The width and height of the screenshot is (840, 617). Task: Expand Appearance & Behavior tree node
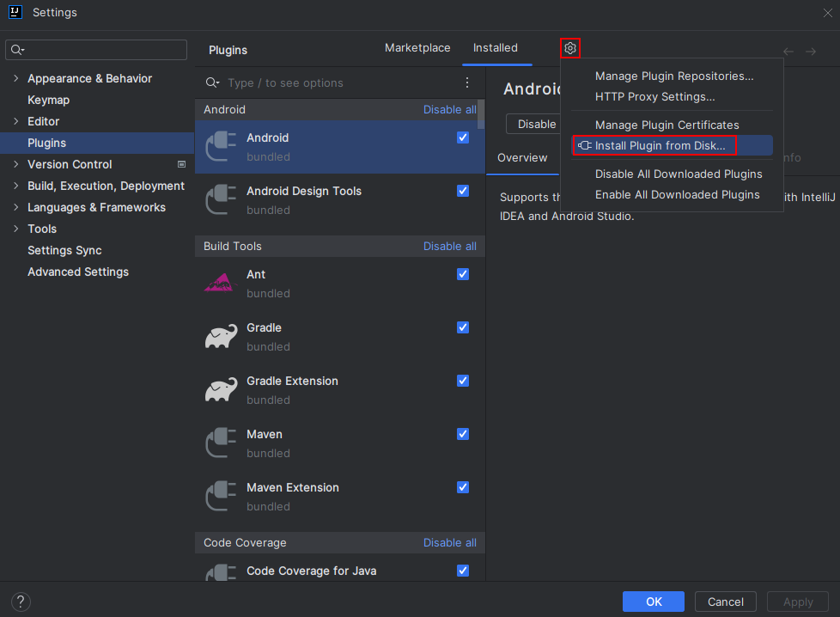[x=16, y=78]
